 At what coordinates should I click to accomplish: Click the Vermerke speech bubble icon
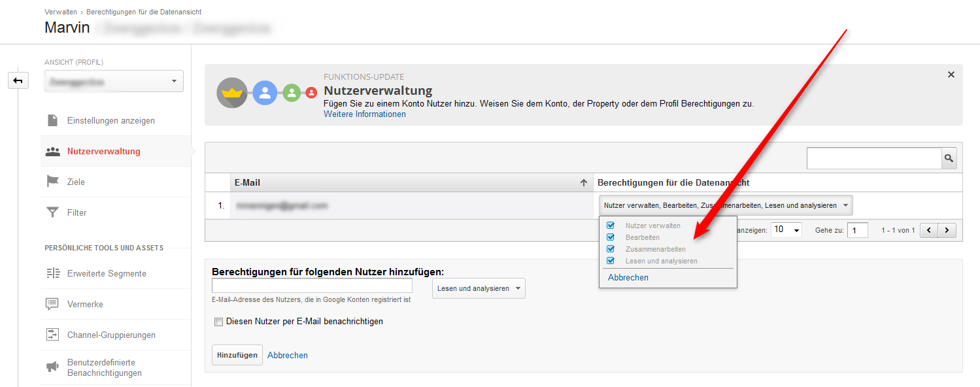pyautogui.click(x=52, y=304)
